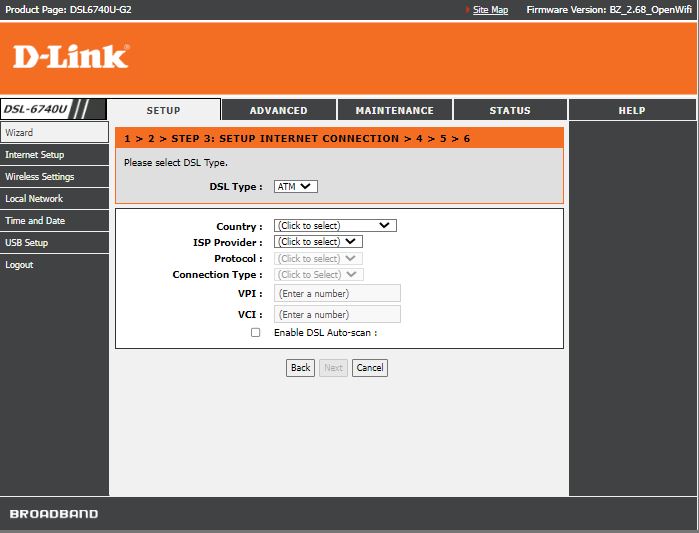This screenshot has height=533, width=699.
Task: Open the ISP Provider dropdown
Action: click(x=318, y=242)
